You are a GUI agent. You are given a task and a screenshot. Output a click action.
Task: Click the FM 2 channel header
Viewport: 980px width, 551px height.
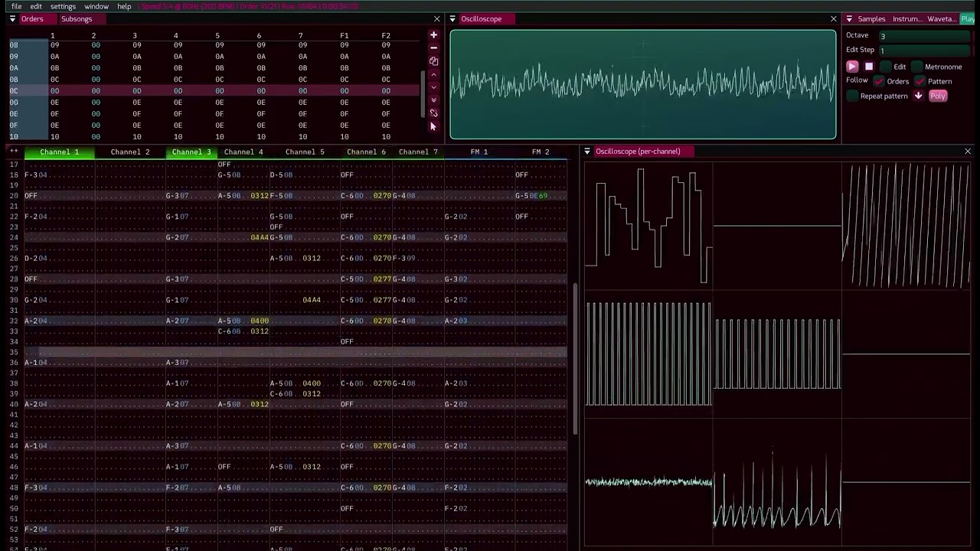(x=541, y=152)
